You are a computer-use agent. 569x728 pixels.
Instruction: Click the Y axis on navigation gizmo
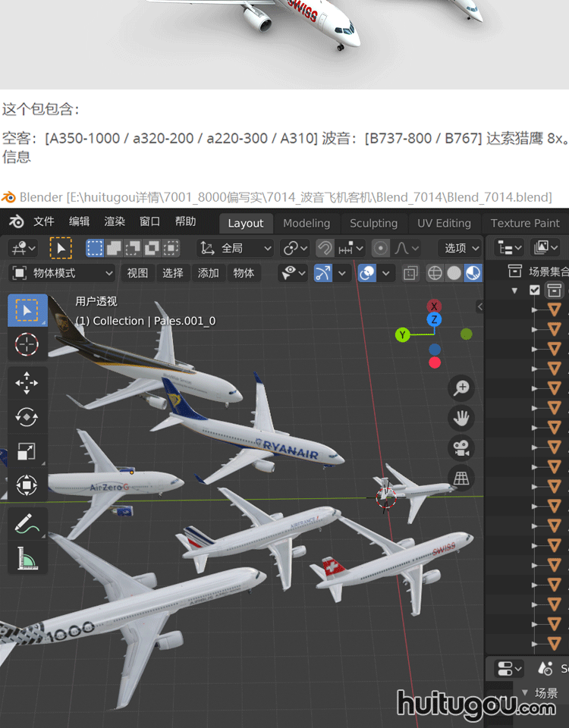point(403,334)
